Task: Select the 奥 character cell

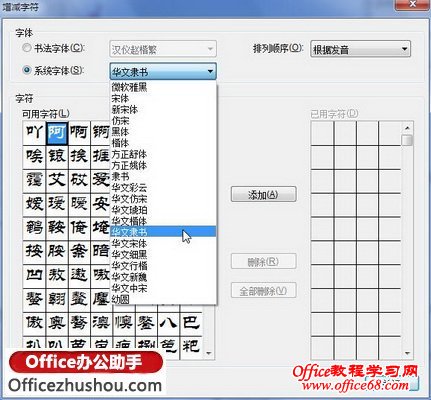Action: (57, 323)
